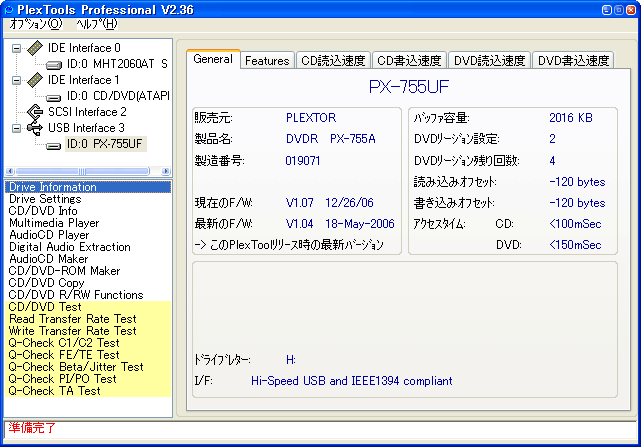This screenshot has height=447, width=641.
Task: Click the serial number 019071
Action: (303, 161)
